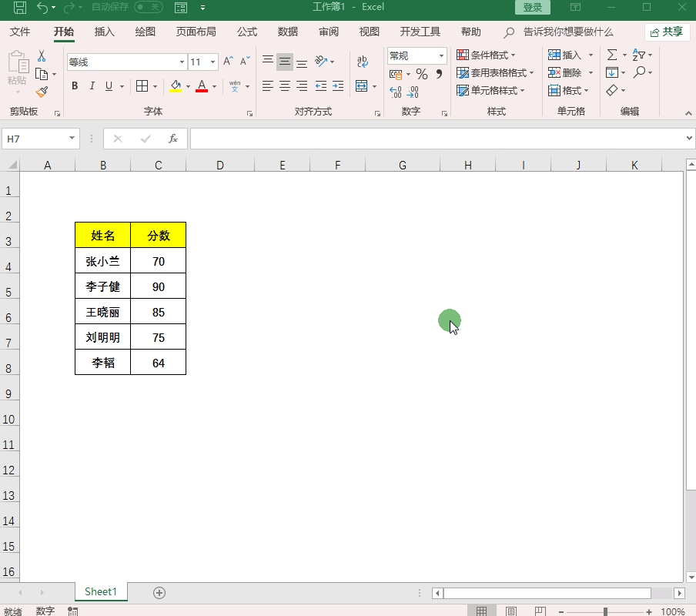
Task: Click the Align Right icon
Action: 302,85
